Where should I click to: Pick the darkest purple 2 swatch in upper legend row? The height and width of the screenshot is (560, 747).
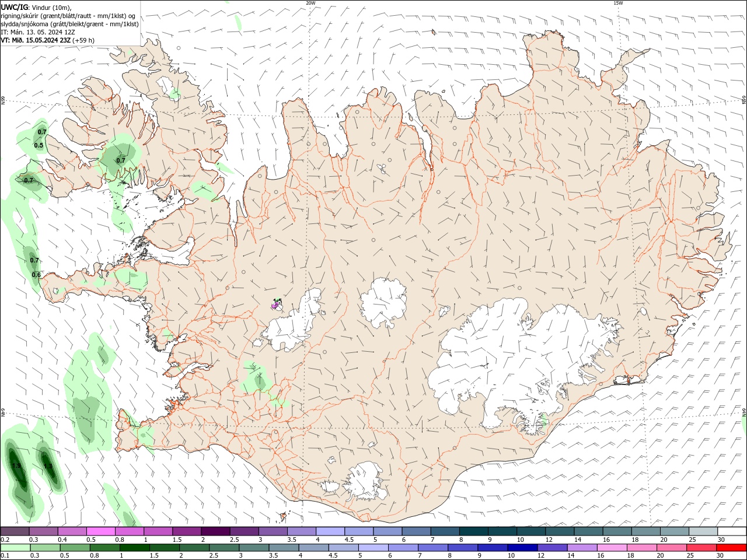215,531
